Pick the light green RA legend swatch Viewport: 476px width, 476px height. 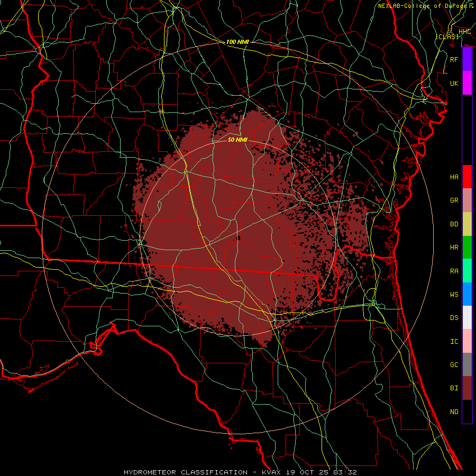point(467,271)
